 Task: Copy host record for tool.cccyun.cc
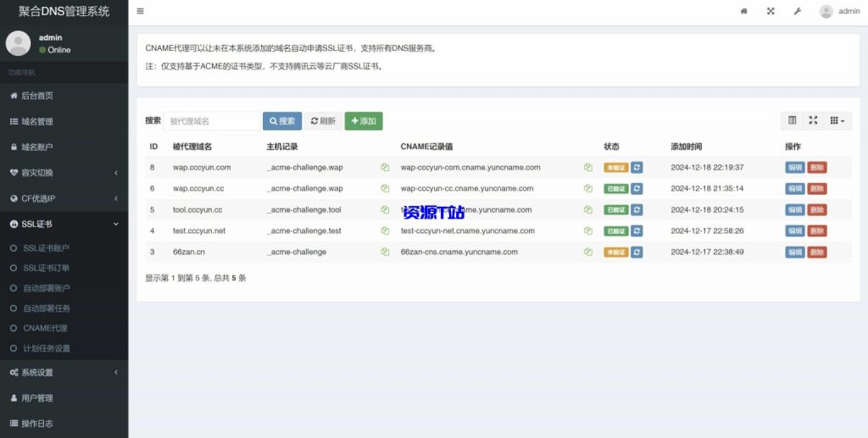(x=385, y=209)
